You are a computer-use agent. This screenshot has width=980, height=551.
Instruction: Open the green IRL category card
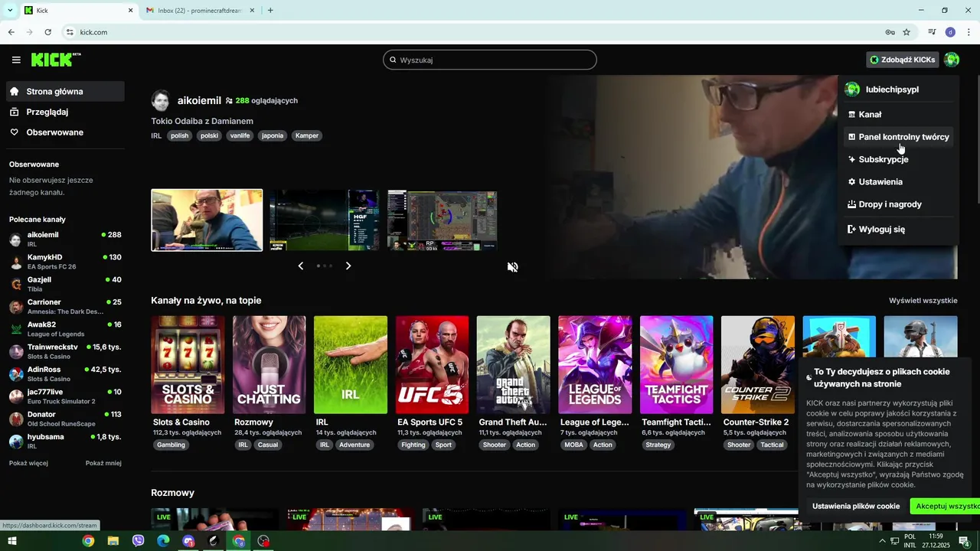pyautogui.click(x=351, y=365)
